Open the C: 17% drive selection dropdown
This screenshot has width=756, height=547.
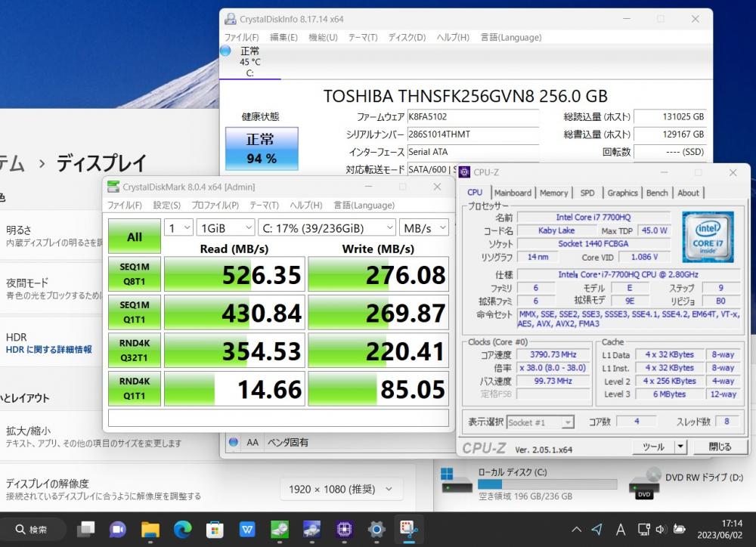[x=327, y=228]
